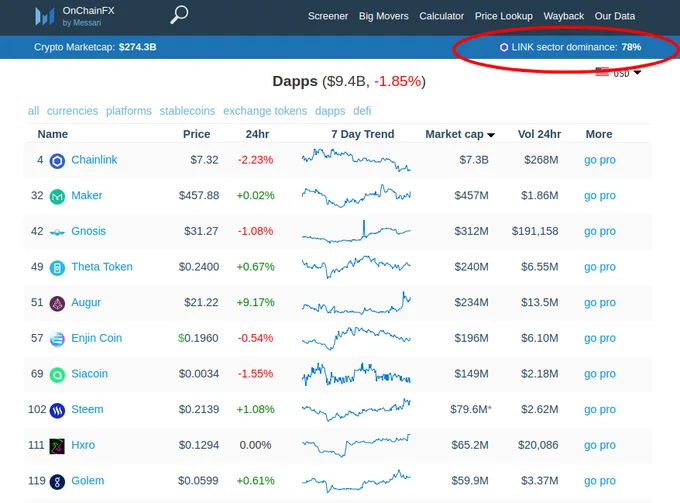The height and width of the screenshot is (503, 680).
Task: Click the Enjin Coin icon
Action: pyautogui.click(x=57, y=339)
